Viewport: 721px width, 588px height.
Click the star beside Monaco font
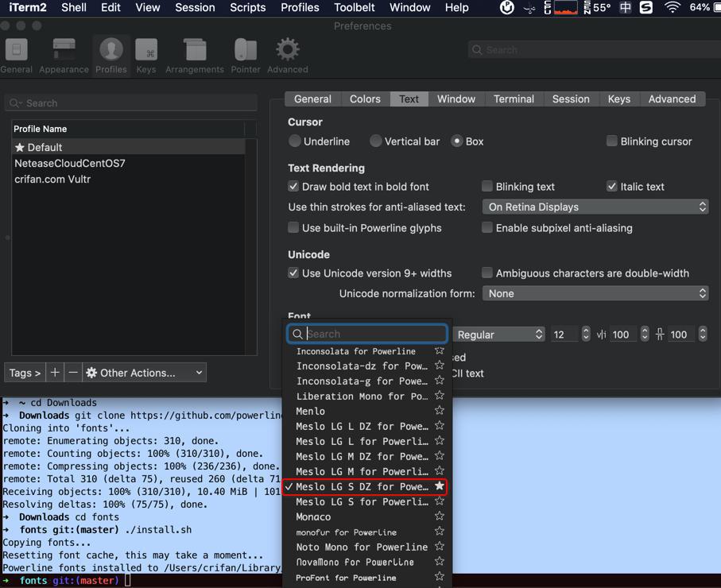pos(440,516)
